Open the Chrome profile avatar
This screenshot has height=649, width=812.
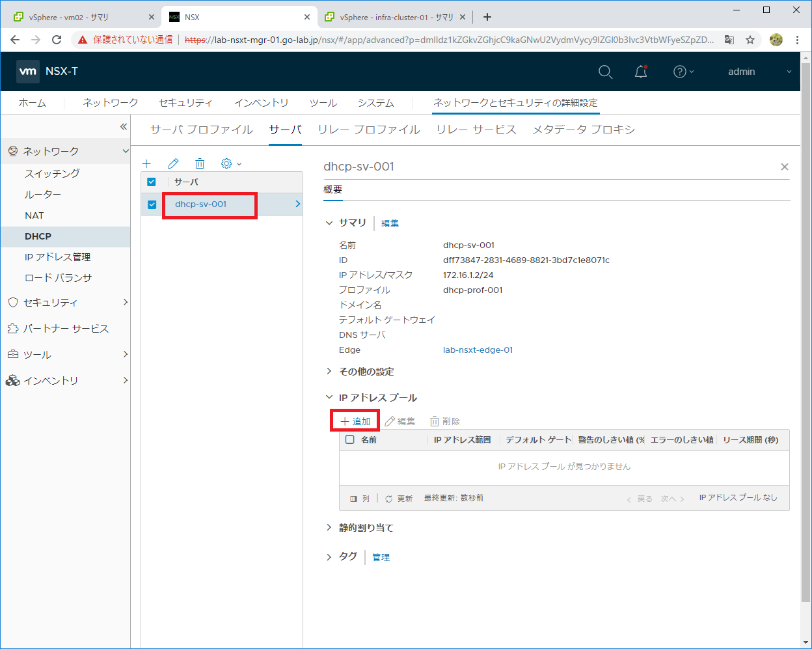click(776, 40)
